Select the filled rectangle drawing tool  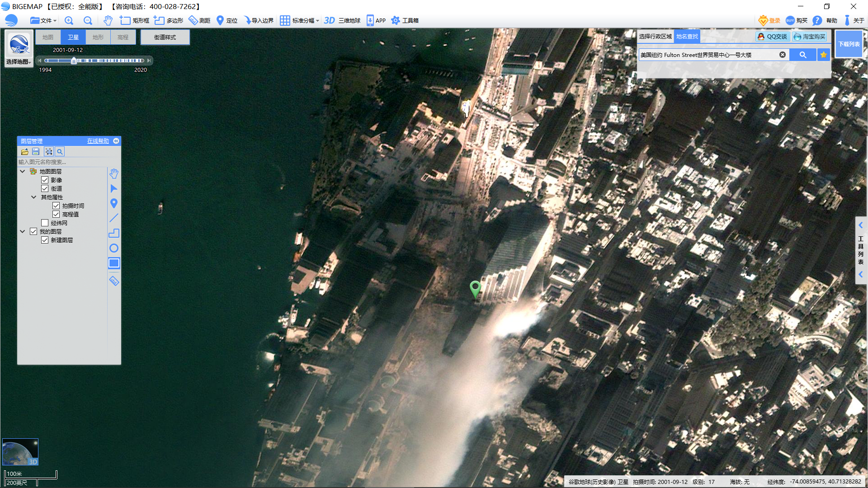pyautogui.click(x=114, y=263)
